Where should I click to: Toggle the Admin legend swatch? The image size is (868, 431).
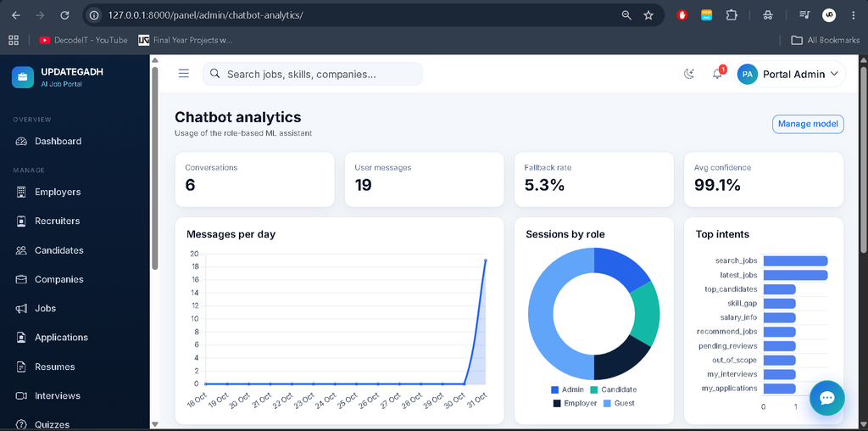554,389
